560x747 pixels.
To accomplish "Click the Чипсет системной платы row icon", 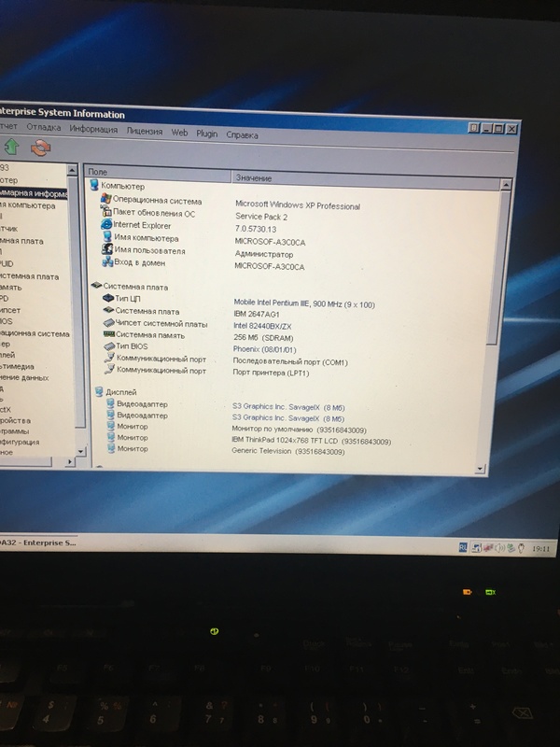I will [x=109, y=322].
